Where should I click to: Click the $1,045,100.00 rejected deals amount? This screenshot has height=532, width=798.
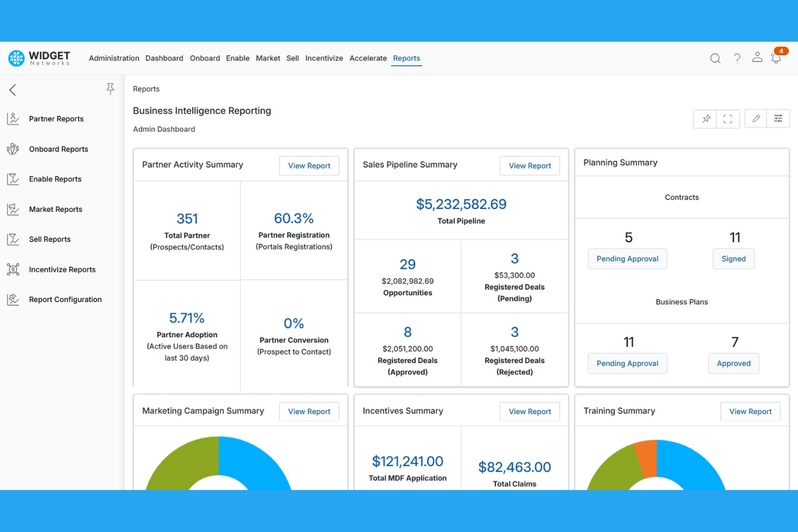pyautogui.click(x=514, y=349)
